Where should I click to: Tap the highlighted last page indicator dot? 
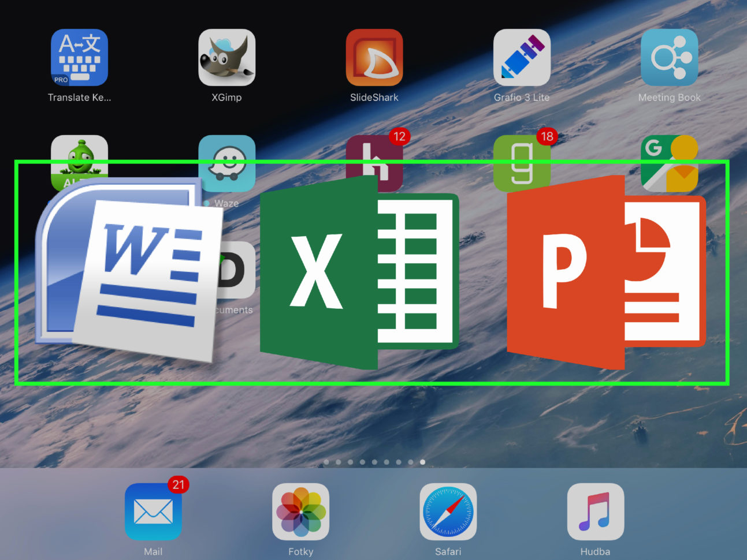click(x=422, y=462)
